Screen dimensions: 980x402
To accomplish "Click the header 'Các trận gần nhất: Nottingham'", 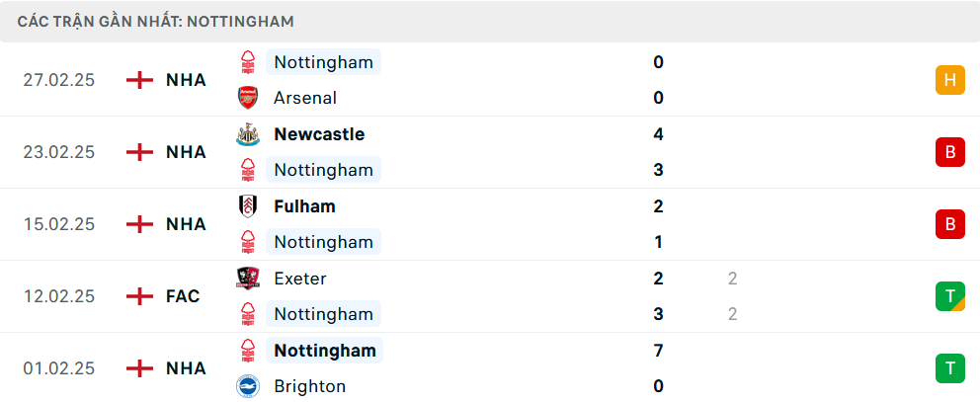I will tap(155, 21).
